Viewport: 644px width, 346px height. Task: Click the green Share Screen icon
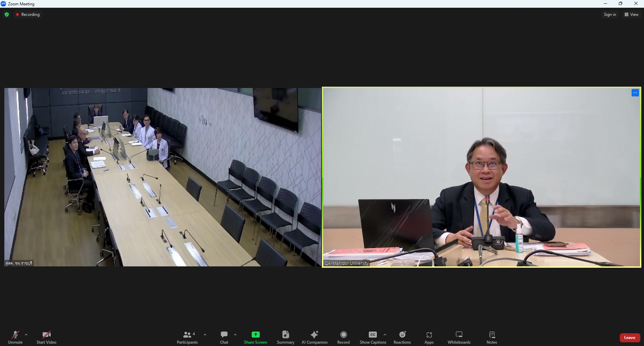tap(255, 335)
